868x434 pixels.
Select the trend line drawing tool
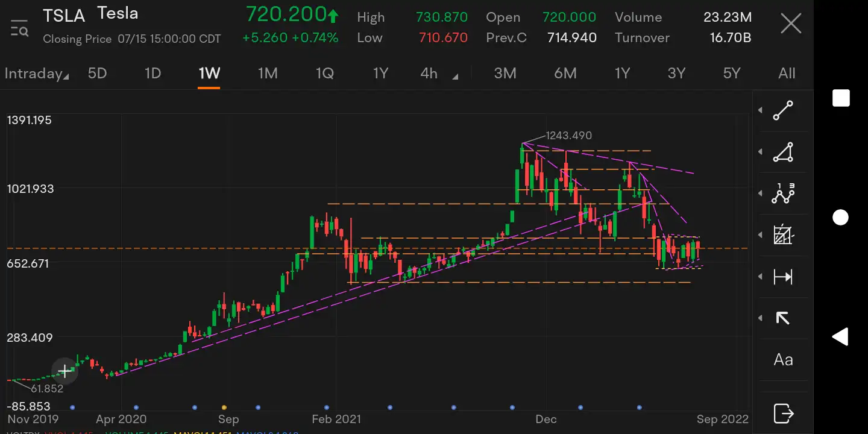[x=783, y=111]
